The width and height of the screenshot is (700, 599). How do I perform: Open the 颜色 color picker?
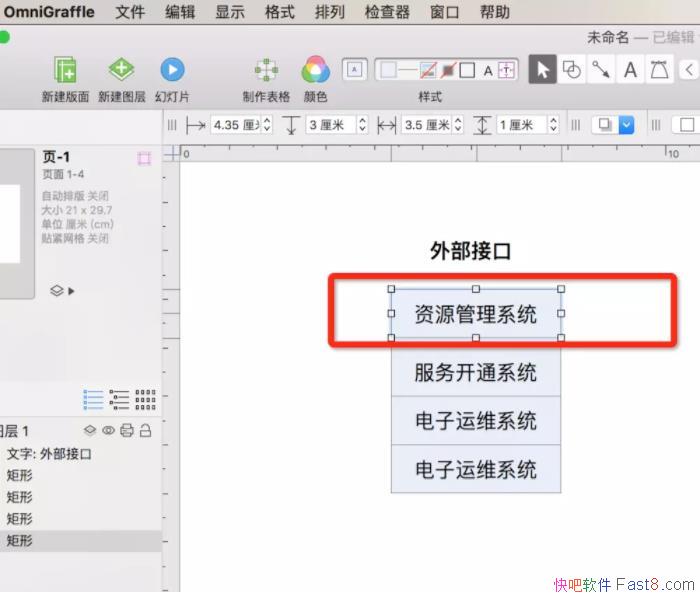316,70
